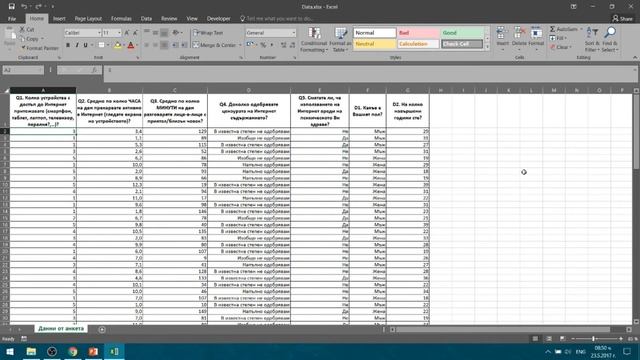Toggle Italic formatting
Viewport: 640px width, 360px height.
77,45
